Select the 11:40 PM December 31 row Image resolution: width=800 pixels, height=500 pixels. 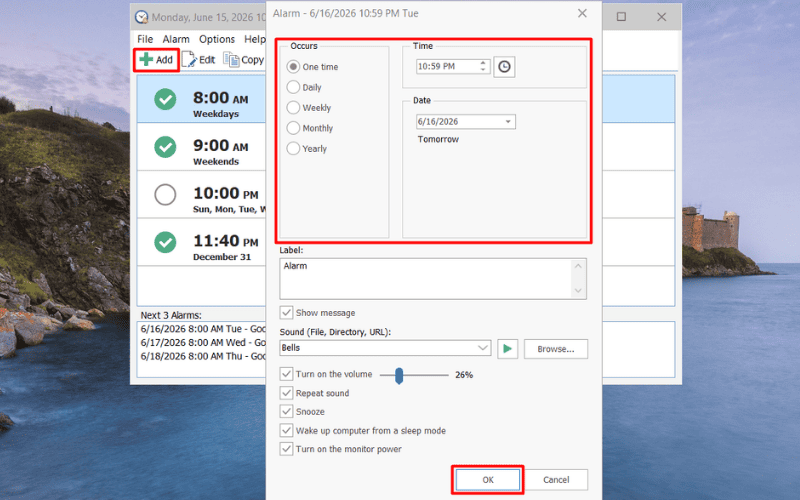click(202, 242)
